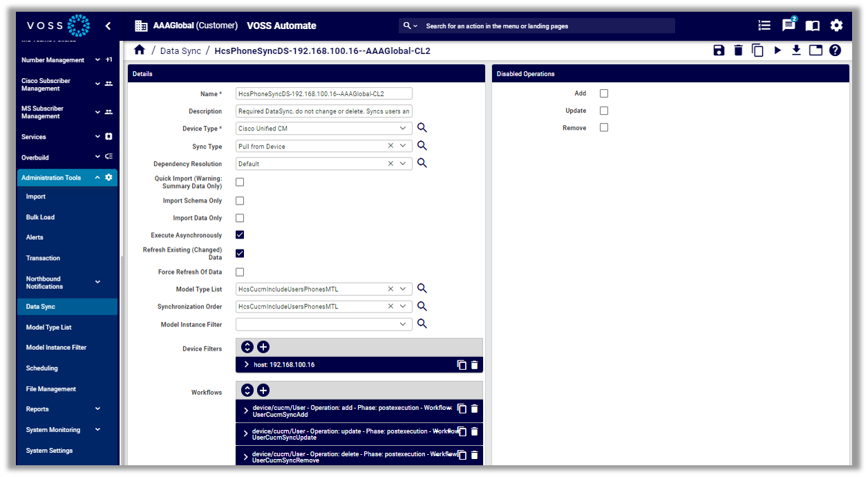
Task: Check Quick Import Summary Data Only
Action: point(239,182)
